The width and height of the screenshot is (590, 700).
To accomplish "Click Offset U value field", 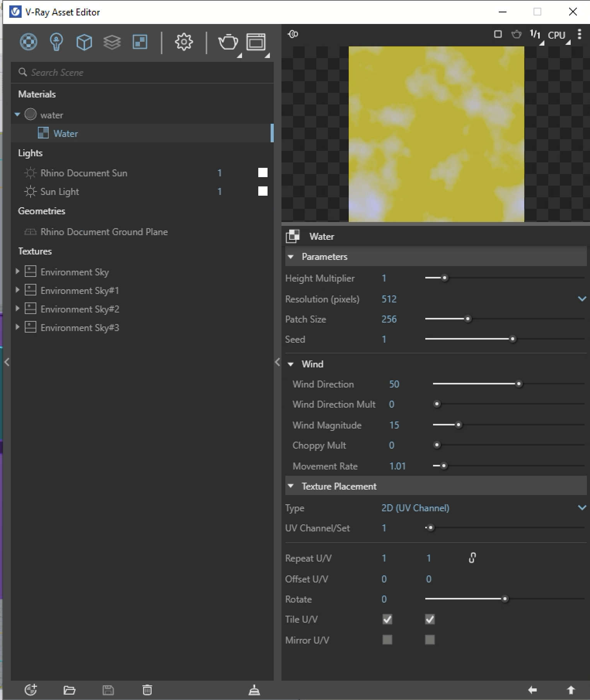I will click(x=384, y=579).
